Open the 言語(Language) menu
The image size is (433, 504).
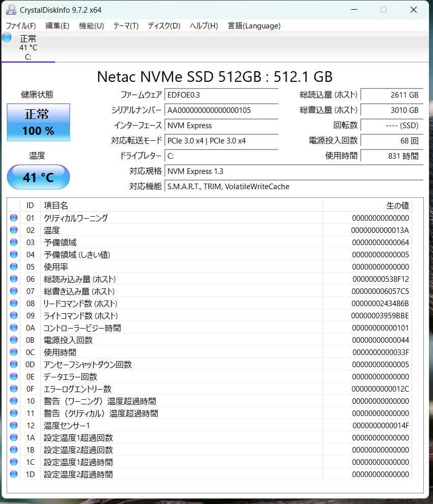[x=254, y=25]
